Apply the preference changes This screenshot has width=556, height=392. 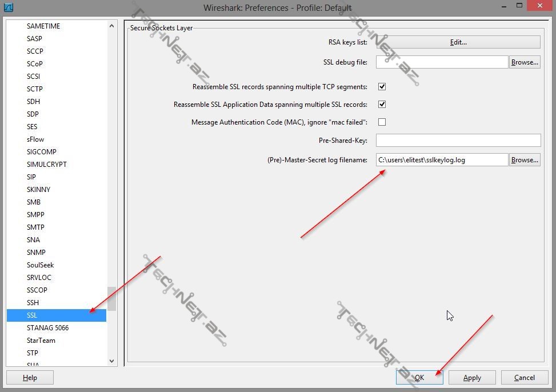coord(471,378)
